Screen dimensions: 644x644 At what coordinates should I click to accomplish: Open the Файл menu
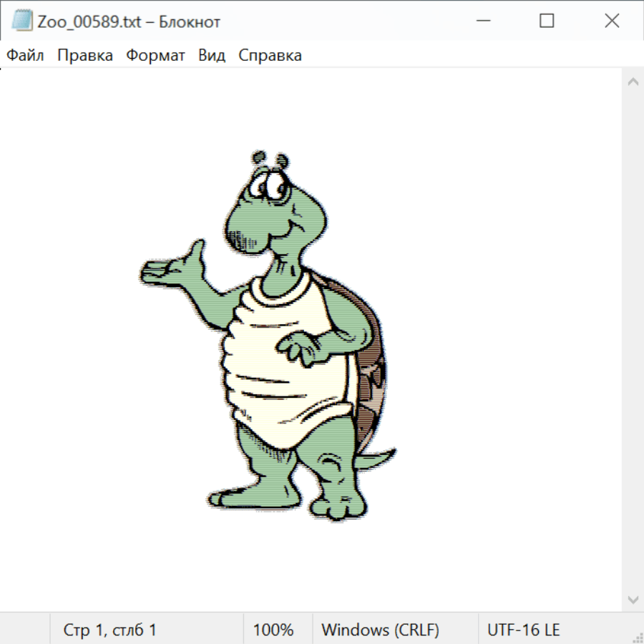pos(26,56)
